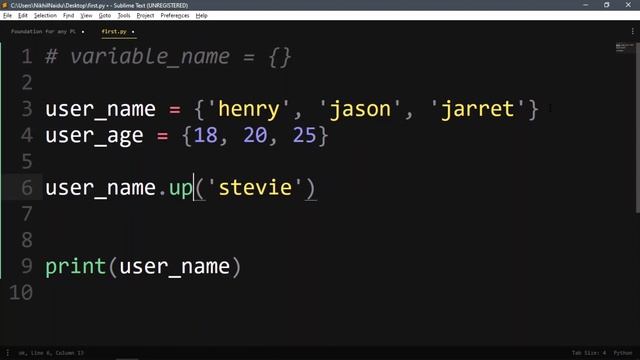Viewport: 640px width, 360px height.
Task: Click 'Line 6, Column 13' status text
Action: (x=57, y=353)
